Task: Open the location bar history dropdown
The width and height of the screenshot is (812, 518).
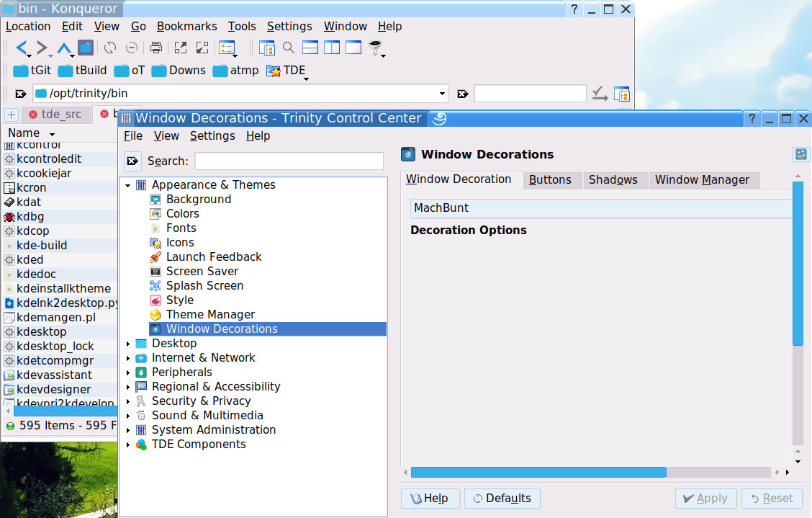Action: tap(442, 94)
